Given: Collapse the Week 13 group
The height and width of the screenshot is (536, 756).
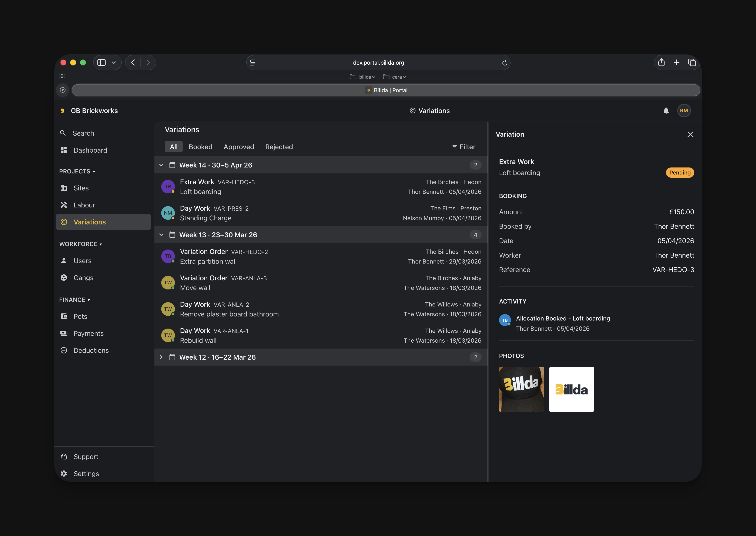Looking at the screenshot, I should click(x=161, y=235).
